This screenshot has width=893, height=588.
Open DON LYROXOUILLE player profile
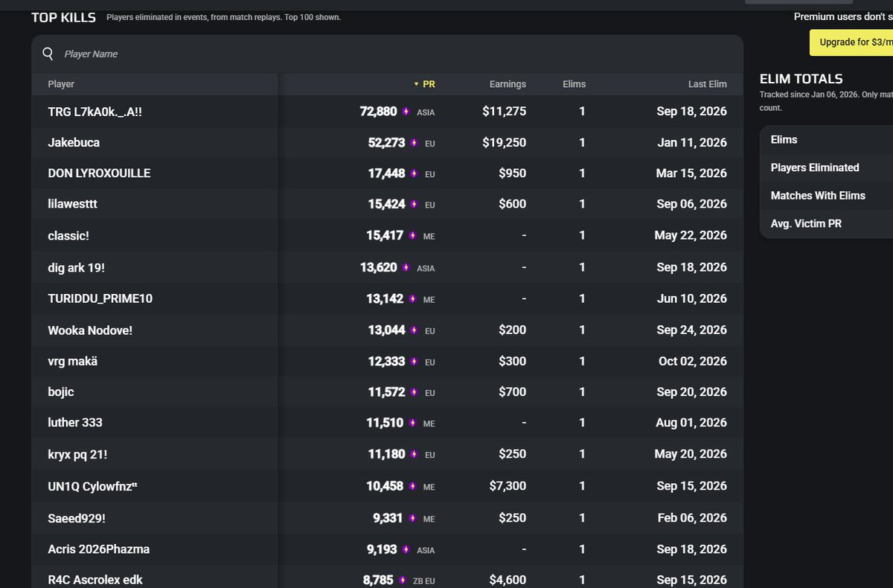(x=99, y=173)
